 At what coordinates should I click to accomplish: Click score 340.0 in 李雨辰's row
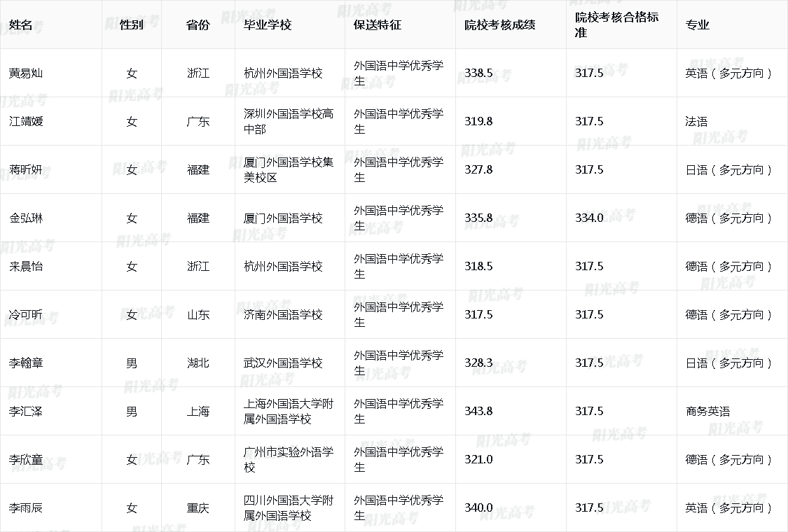click(478, 508)
